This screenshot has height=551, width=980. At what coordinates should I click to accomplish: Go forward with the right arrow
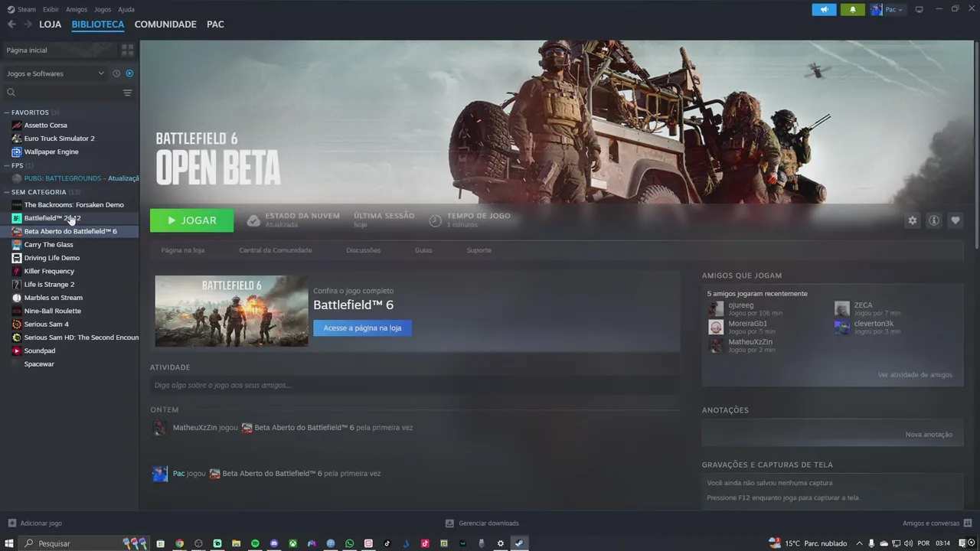pyautogui.click(x=28, y=24)
